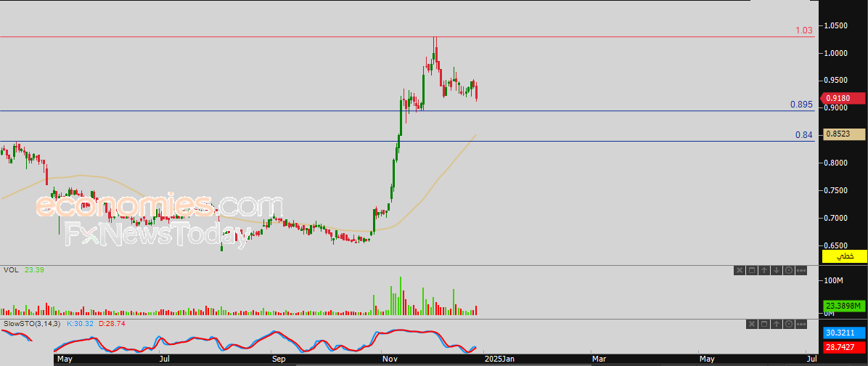Image resolution: width=868 pixels, height=366 pixels.
Task: Click the red 0.9180 current price tag
Action: [x=843, y=98]
